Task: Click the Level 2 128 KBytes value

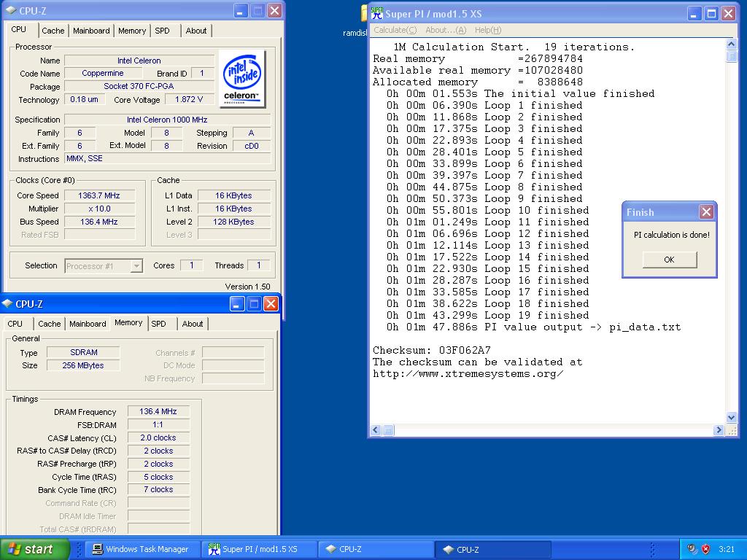Action: click(x=234, y=222)
